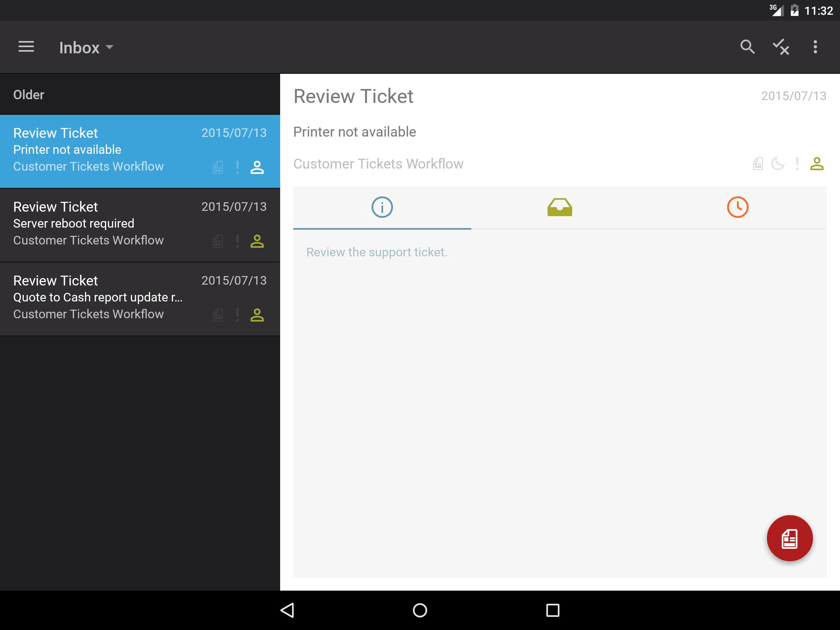This screenshot has height=630, width=840.
Task: Tap form icon in 'Quote to Cash' row
Action: coord(218,315)
